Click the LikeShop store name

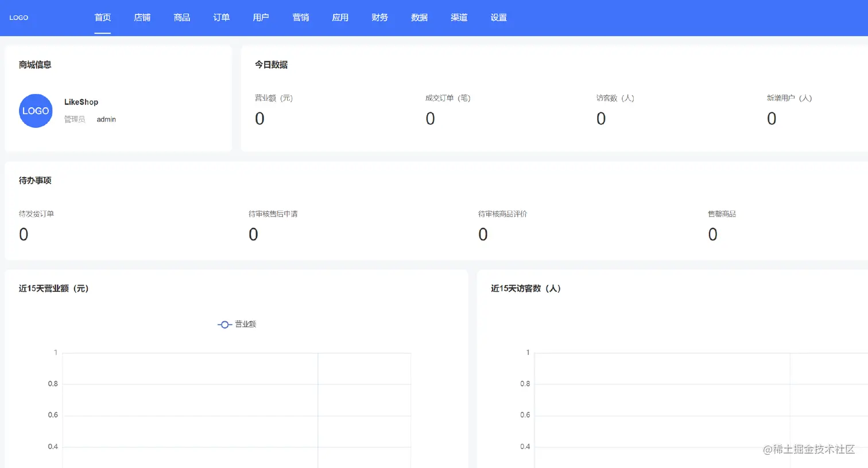[81, 102]
